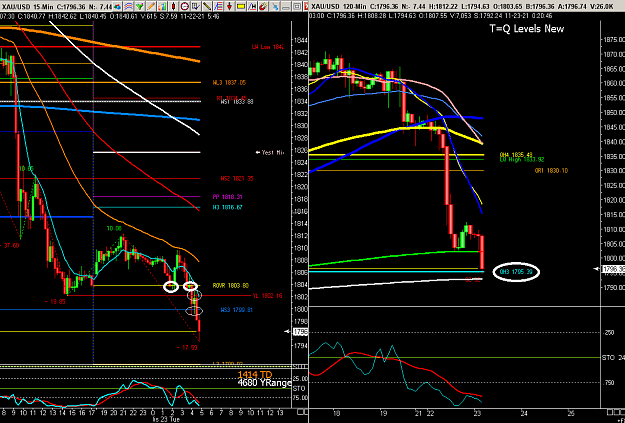This screenshot has width=625, height=423.
Task: Select the ROVR 1803.80 level label
Action: [x=230, y=286]
